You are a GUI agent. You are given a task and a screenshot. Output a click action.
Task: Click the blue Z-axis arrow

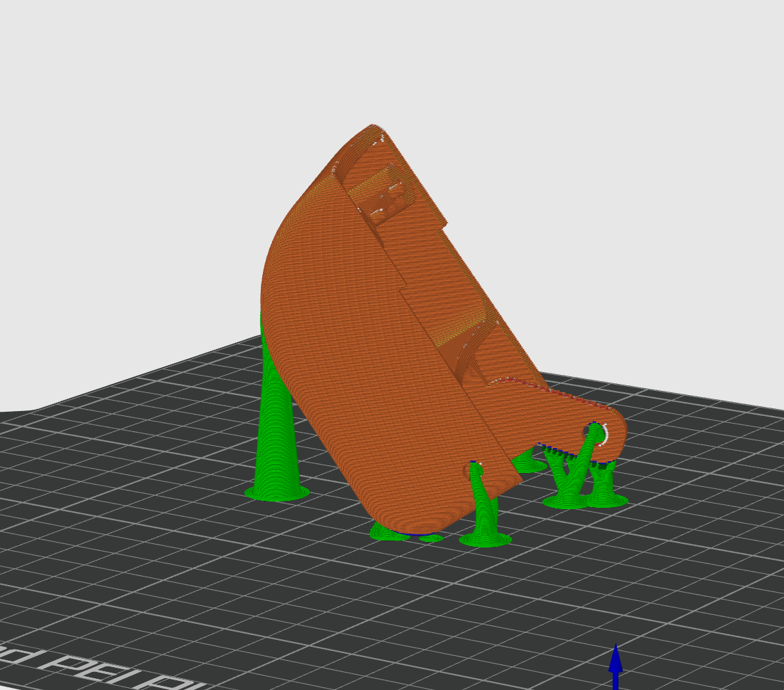click(x=616, y=666)
